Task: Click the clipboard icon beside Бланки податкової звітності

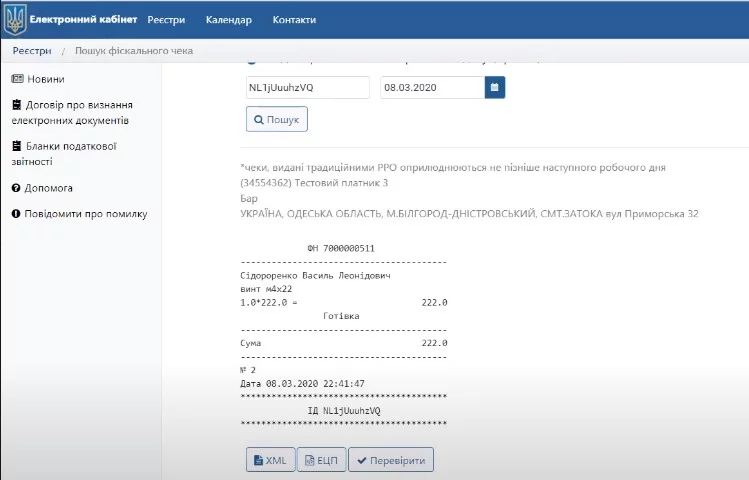Action: click(x=17, y=146)
